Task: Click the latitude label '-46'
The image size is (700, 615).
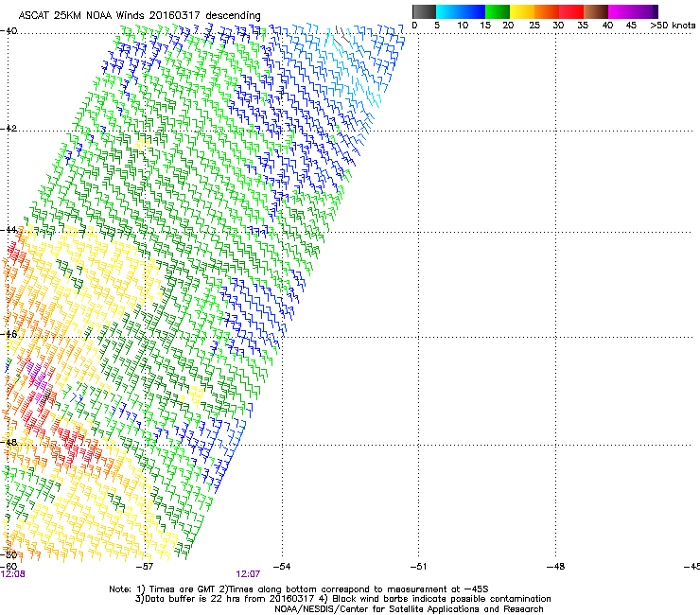Action: pyautogui.click(x=9, y=334)
